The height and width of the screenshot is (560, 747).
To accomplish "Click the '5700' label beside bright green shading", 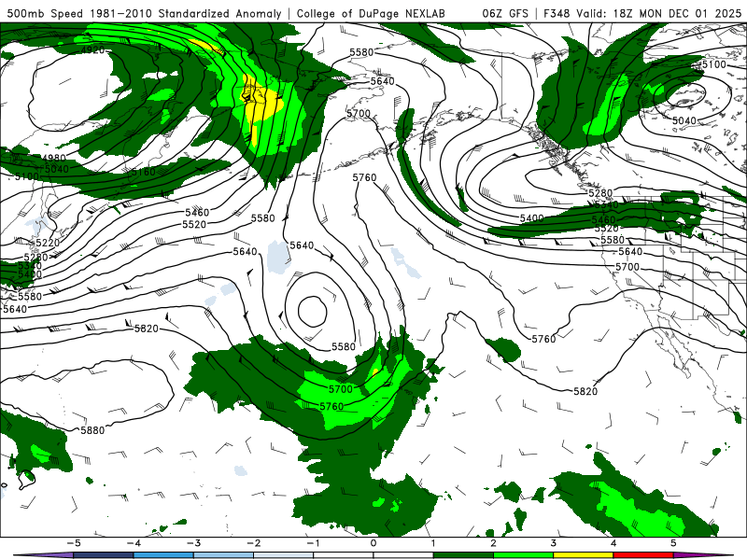I will (x=341, y=389).
